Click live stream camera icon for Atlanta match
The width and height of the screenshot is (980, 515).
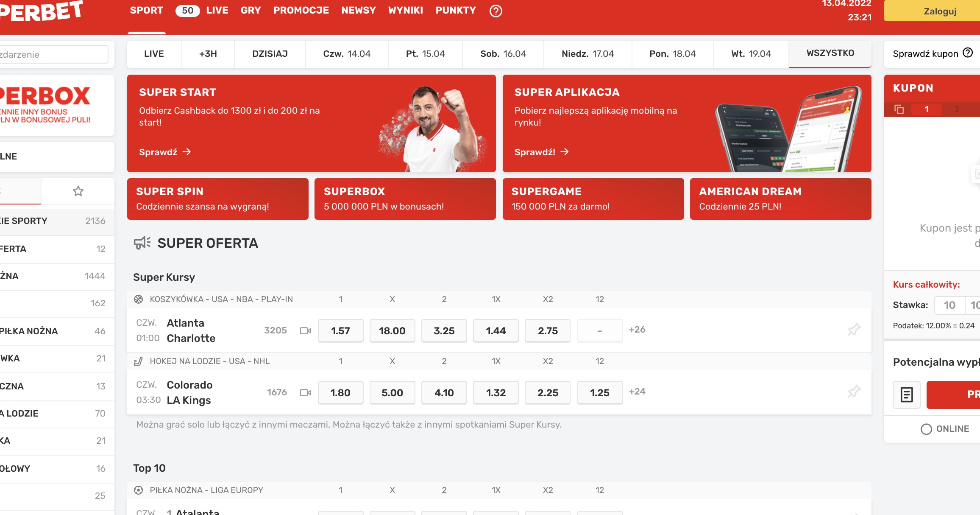pos(305,330)
